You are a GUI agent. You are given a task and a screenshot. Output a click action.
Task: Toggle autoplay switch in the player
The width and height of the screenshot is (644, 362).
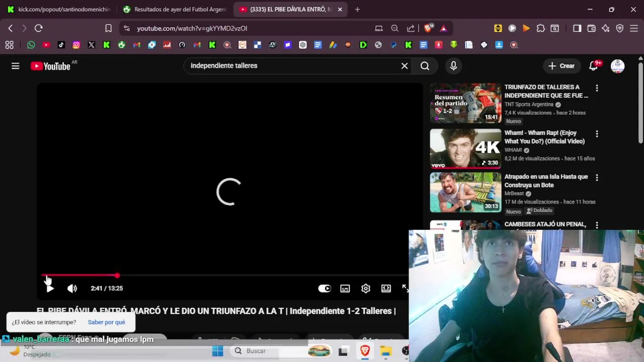click(325, 288)
